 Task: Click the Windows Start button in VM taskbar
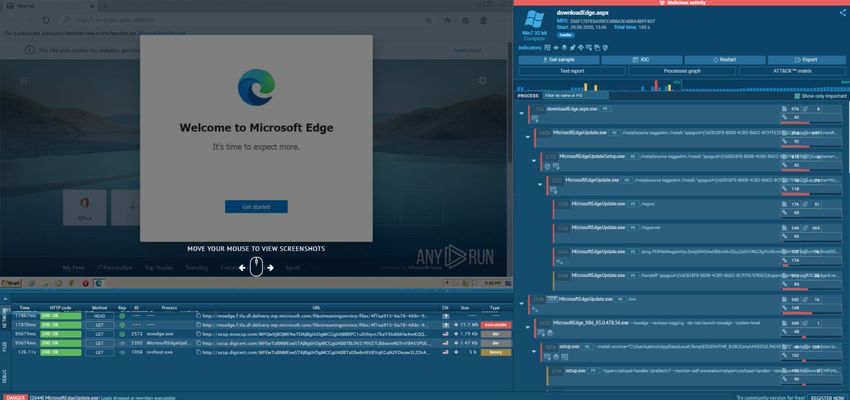click(10, 283)
